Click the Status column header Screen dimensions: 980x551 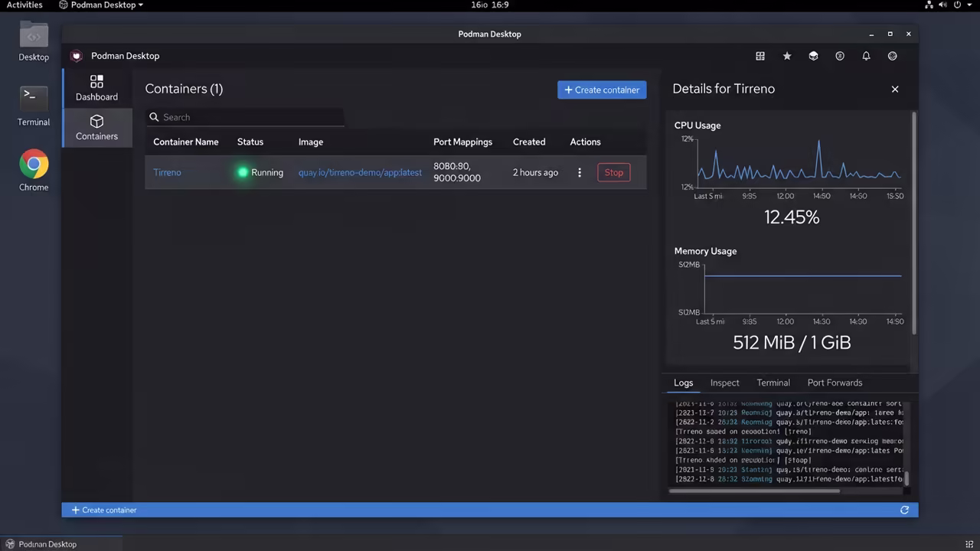pyautogui.click(x=250, y=142)
